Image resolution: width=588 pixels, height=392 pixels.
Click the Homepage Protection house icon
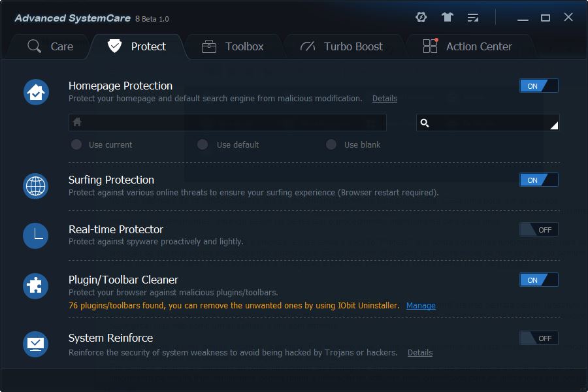point(36,92)
